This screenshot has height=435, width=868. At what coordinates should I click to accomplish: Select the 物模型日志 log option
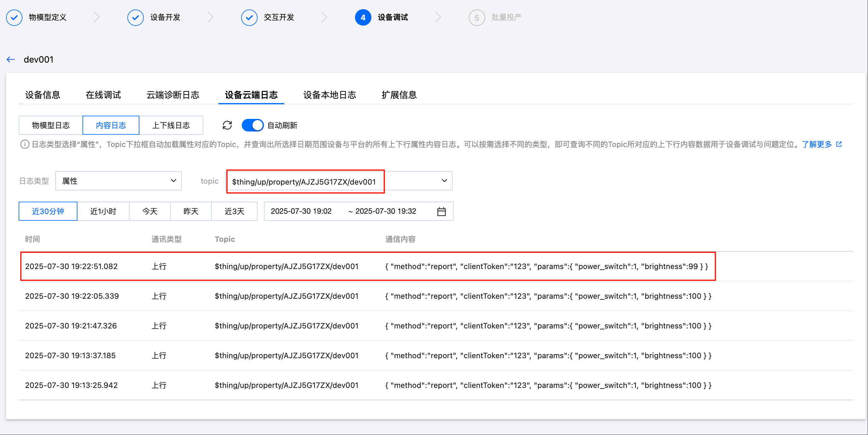point(51,125)
